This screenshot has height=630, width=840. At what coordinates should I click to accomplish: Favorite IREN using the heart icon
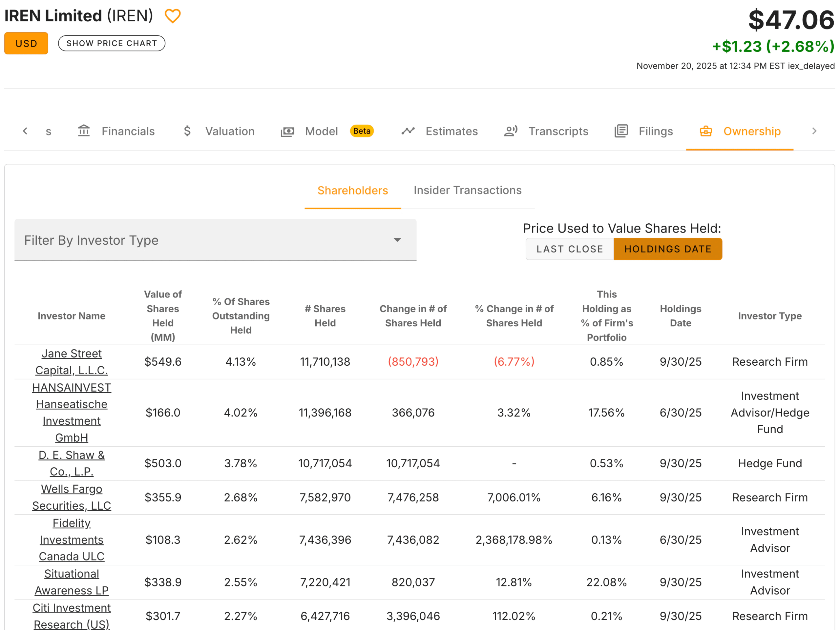point(173,16)
